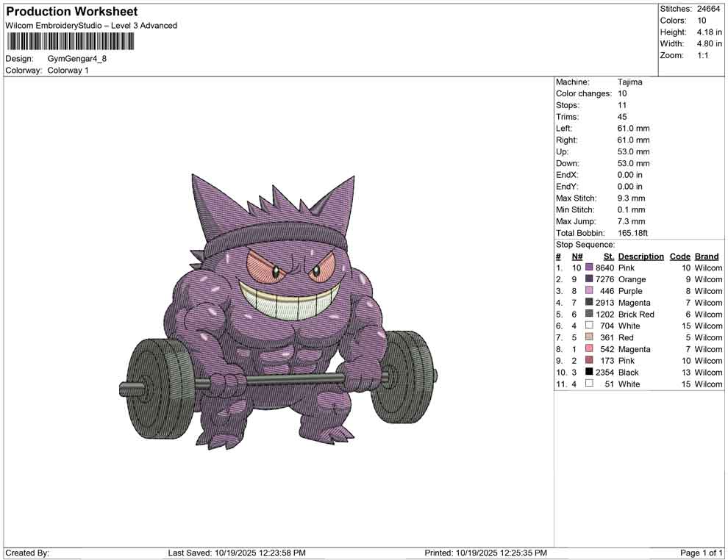Select the Up value 53.0 mm
This screenshot has width=728, height=560.
tap(633, 151)
